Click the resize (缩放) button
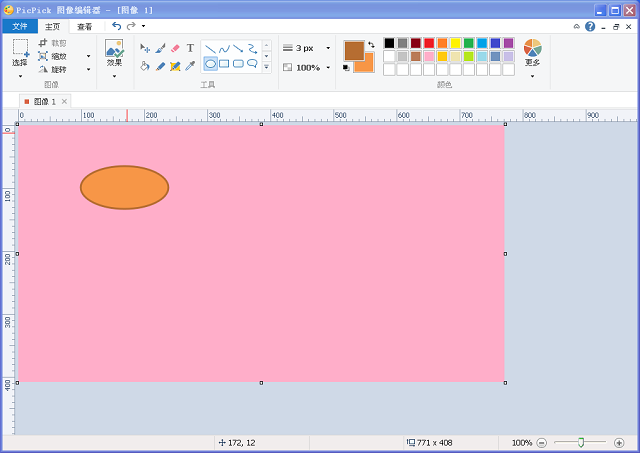Viewport: 640px width, 453px height. pos(52,56)
